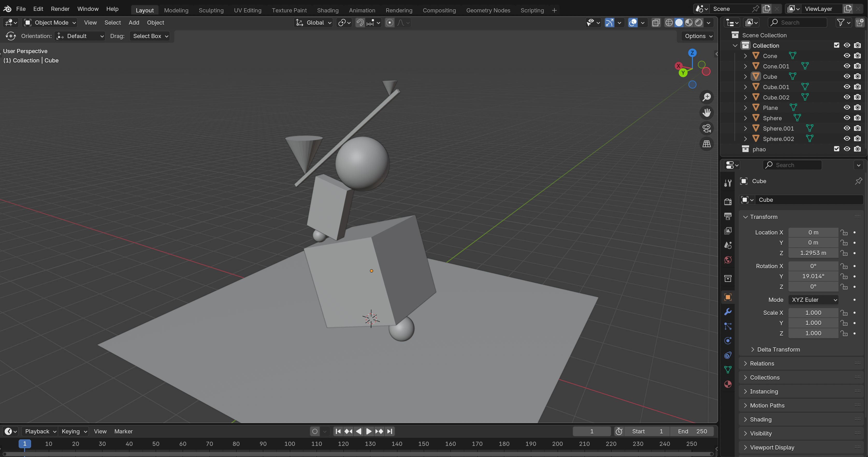Open the Keying popover in timeline
Screen dimensions: 868x457
(74, 431)
